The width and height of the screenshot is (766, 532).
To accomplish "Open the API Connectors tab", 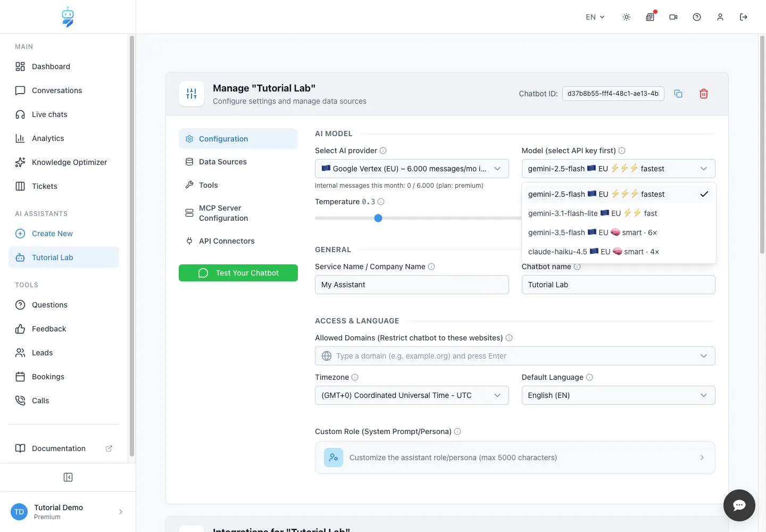I will click(x=238, y=241).
